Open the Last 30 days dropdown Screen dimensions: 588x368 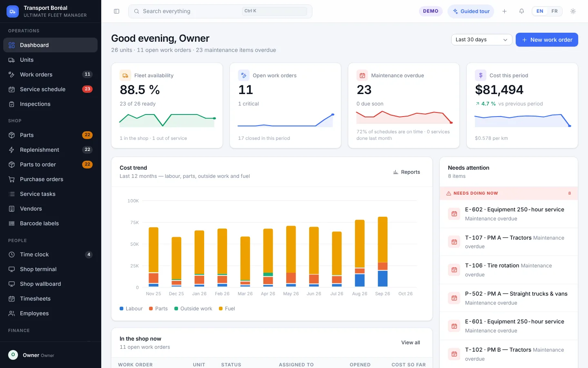pos(481,40)
